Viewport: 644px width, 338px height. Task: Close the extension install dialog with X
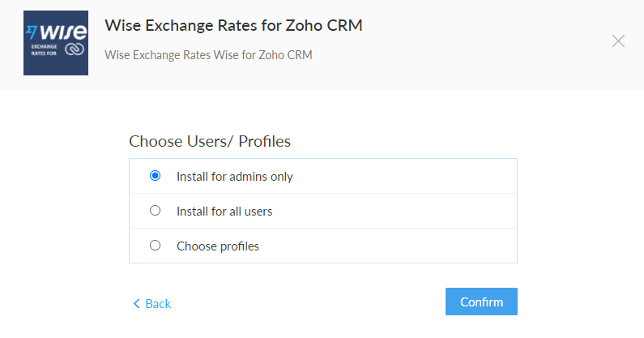click(x=618, y=41)
